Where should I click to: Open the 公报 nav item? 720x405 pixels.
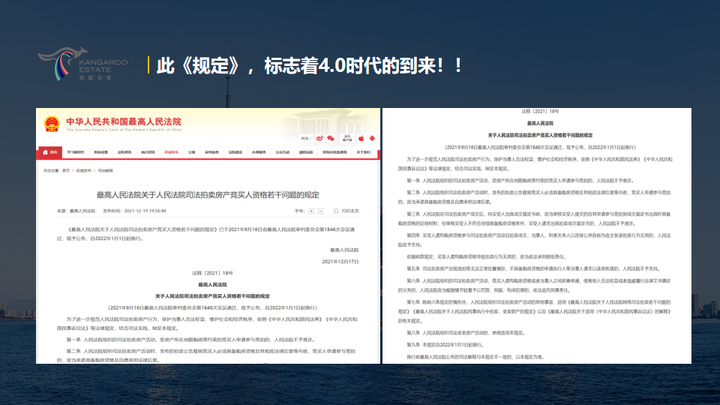click(x=192, y=152)
